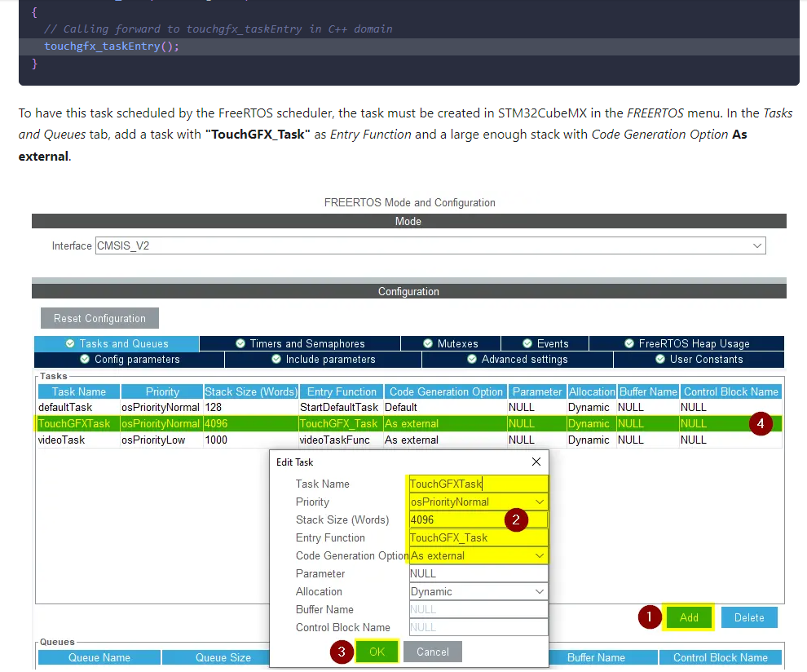Click the Queues table Buffer Name header
The image size is (807, 672).
pyautogui.click(x=604, y=657)
